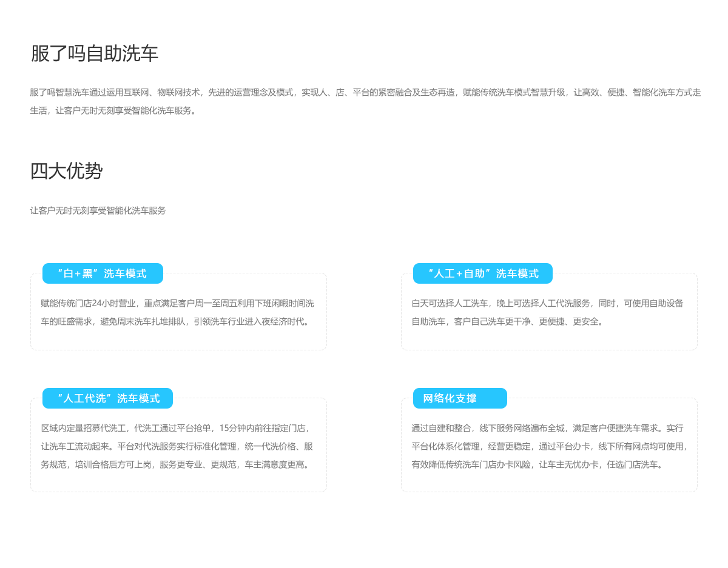Click text line 自助洗车，客户自己洗车更干净

[x=508, y=321]
